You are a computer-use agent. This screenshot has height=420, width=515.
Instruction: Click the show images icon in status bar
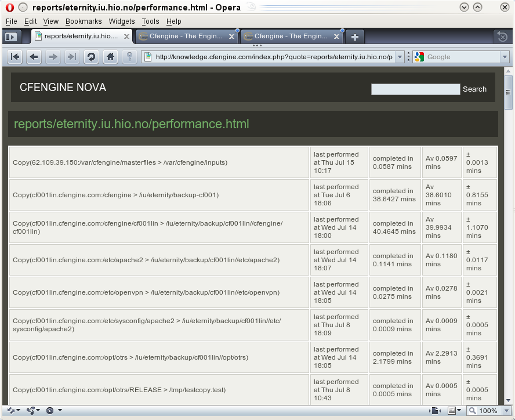(x=452, y=411)
